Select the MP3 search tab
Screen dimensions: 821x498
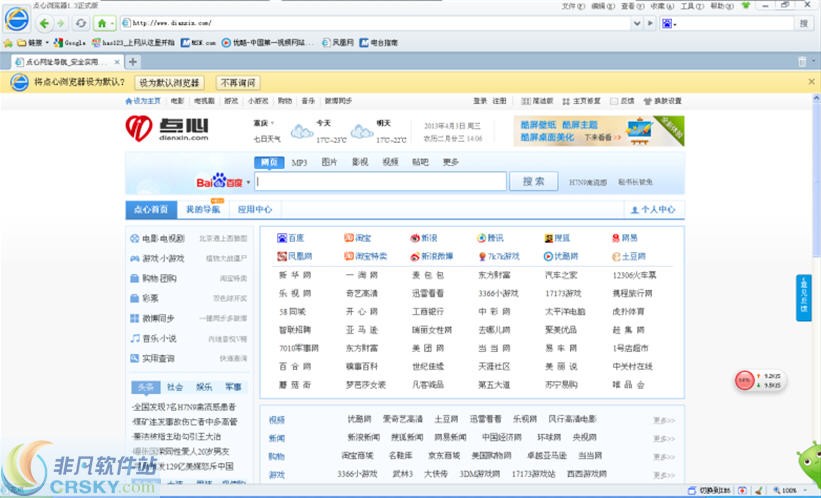(299, 162)
